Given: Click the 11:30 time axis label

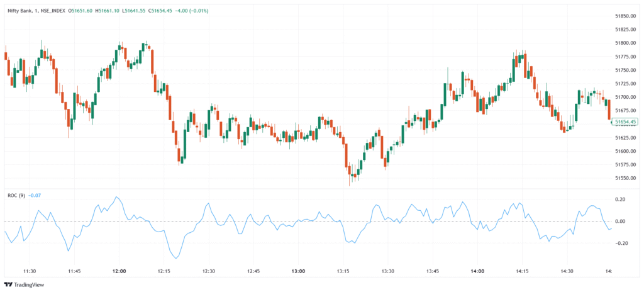Looking at the screenshot, I should click(x=30, y=271).
